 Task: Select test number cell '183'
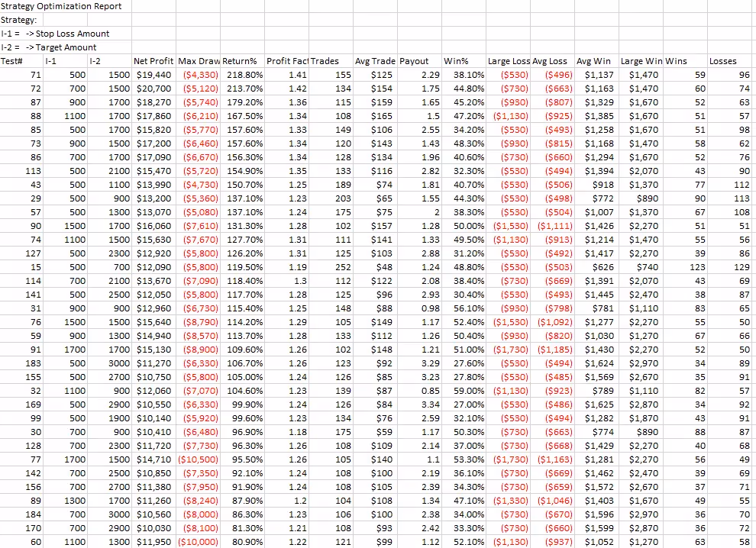(x=21, y=363)
